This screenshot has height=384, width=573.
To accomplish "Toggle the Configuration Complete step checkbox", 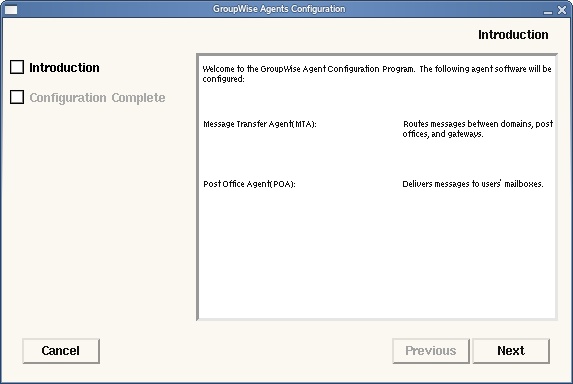I will tap(17, 97).
